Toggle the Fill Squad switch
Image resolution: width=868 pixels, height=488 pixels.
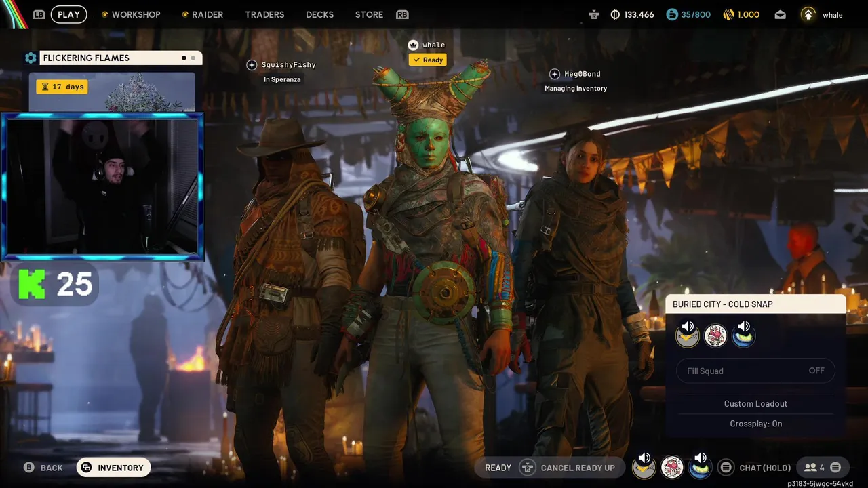755,371
